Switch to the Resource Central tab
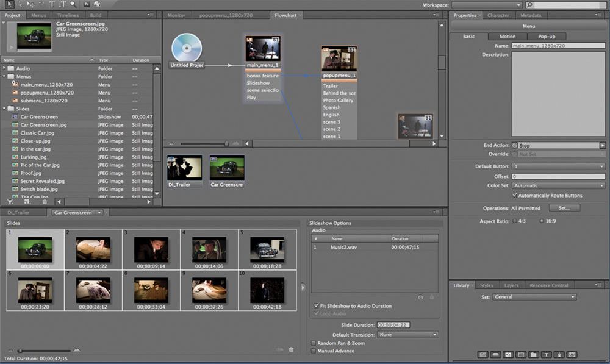The width and height of the screenshot is (610, 364). click(x=548, y=285)
